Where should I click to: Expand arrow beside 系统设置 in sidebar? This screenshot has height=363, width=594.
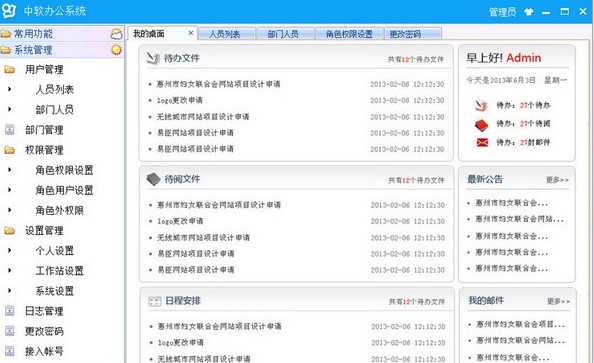tap(10, 291)
